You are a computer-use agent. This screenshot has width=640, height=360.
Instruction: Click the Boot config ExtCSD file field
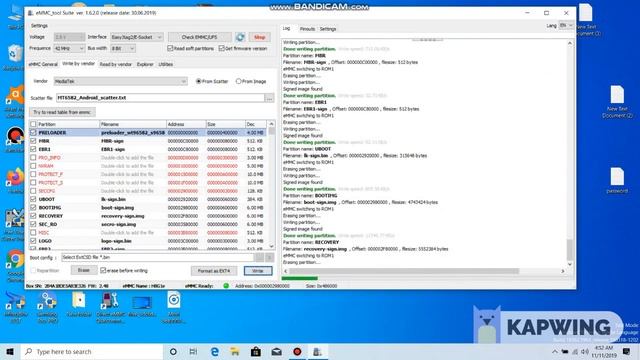(157, 258)
